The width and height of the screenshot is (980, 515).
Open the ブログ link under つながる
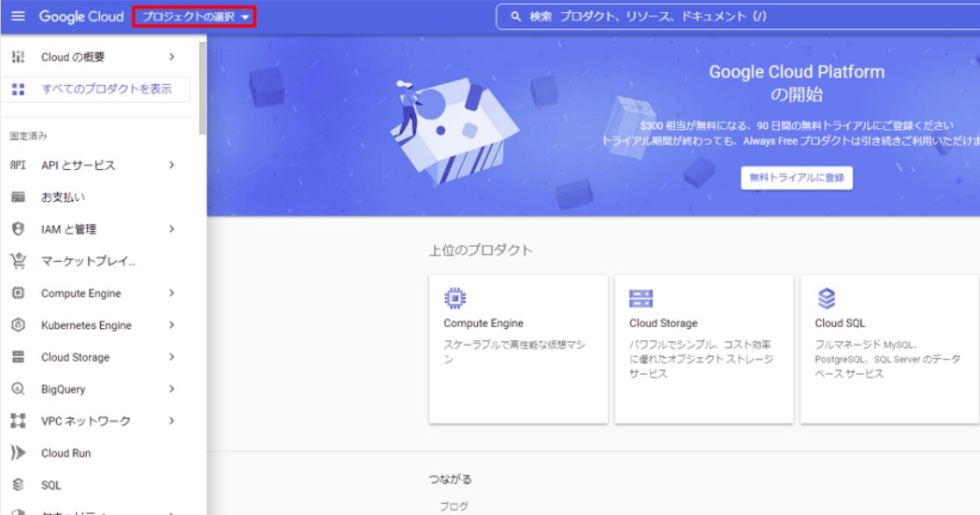(x=454, y=507)
